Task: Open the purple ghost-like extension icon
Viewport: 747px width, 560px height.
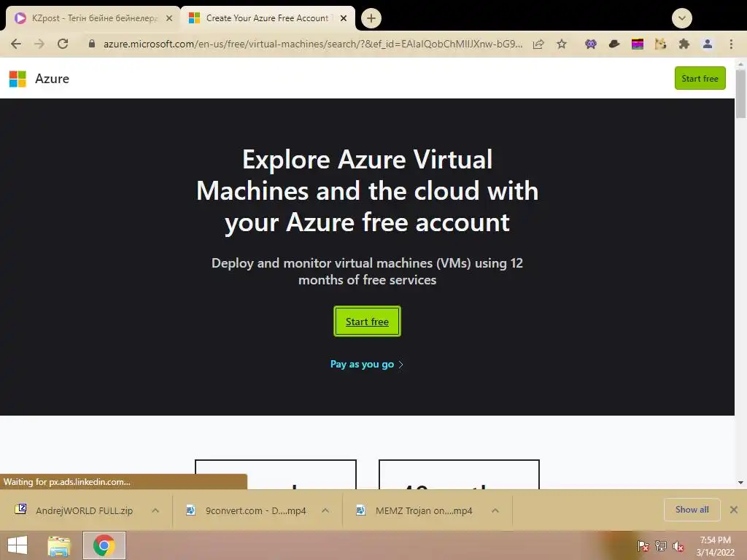Action: point(591,44)
